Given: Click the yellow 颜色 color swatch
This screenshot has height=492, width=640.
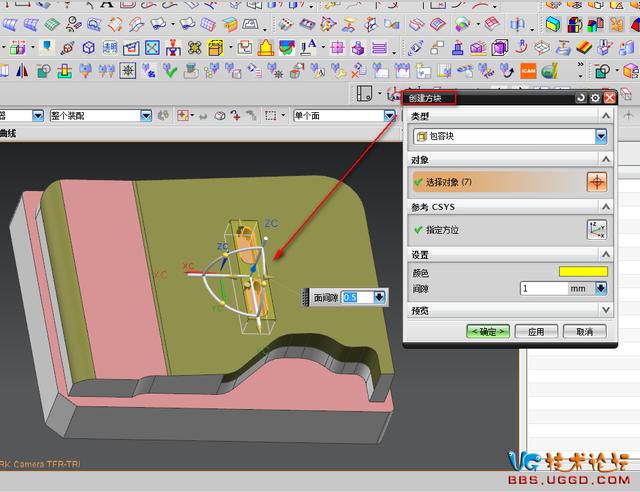Looking at the screenshot, I should 582,272.
